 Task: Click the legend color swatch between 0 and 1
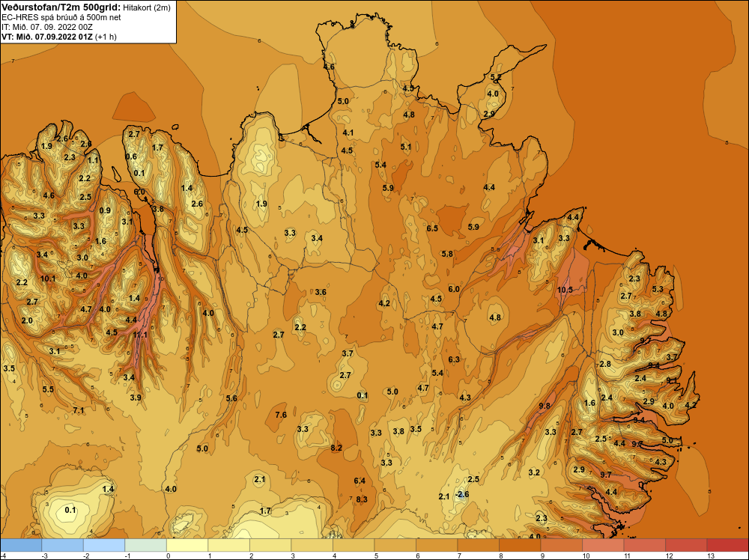point(187,545)
